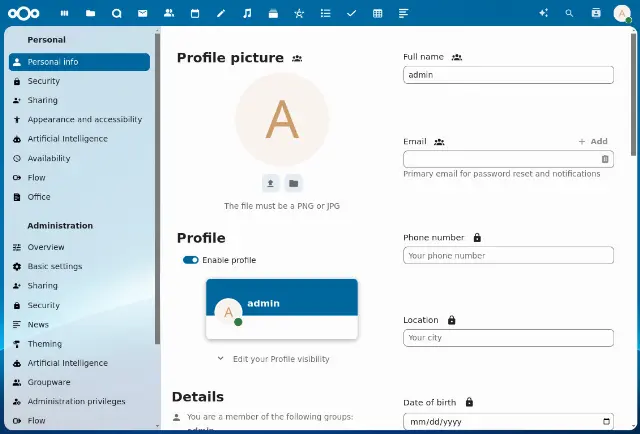Open Office settings
This screenshot has width=640, height=434.
[x=79, y=197]
